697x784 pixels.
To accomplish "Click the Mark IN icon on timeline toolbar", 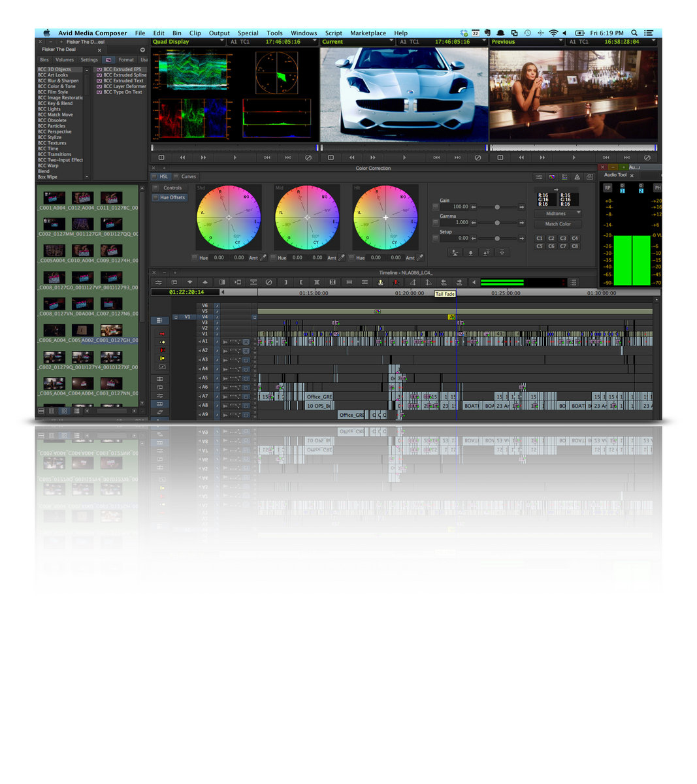I will (x=285, y=282).
